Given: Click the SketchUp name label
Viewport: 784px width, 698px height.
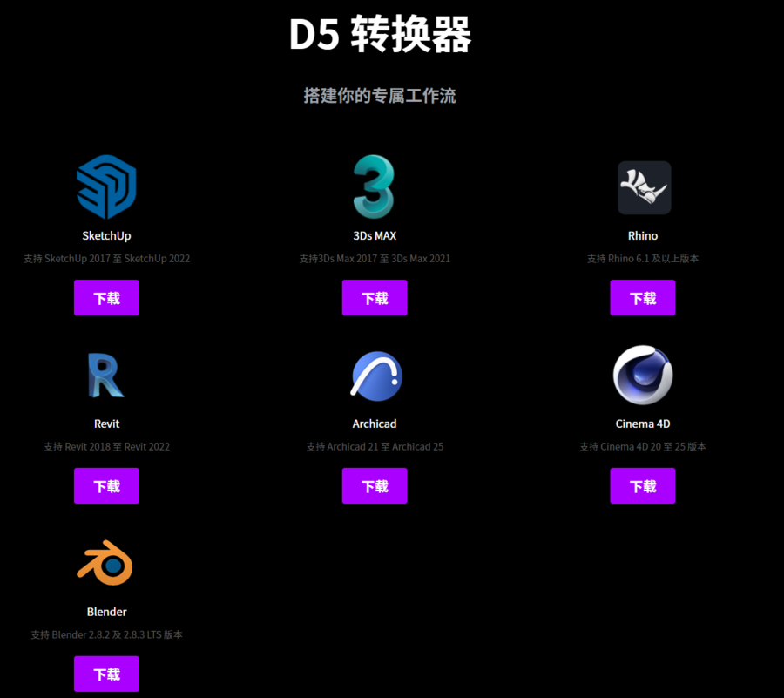Looking at the screenshot, I should point(106,236).
